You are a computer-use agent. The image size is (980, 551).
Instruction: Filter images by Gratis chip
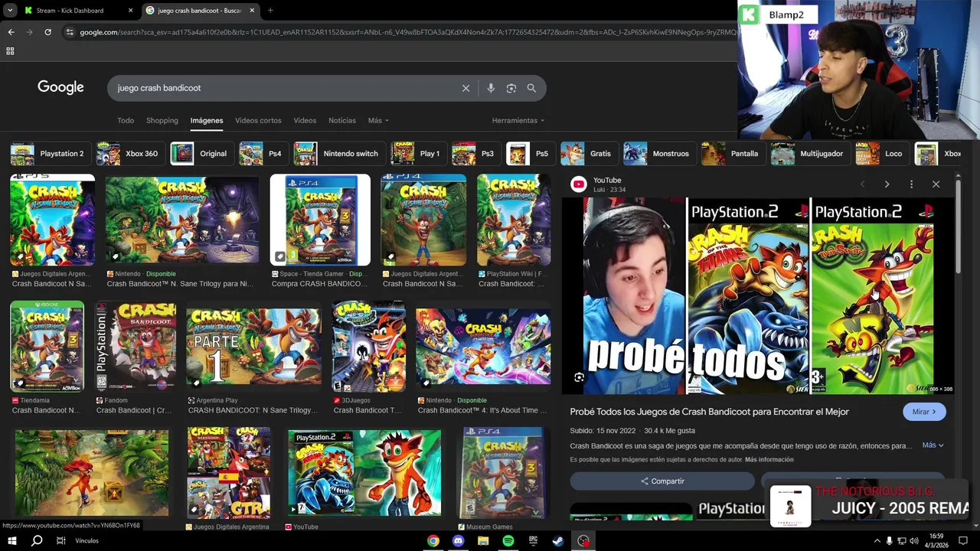(x=588, y=154)
